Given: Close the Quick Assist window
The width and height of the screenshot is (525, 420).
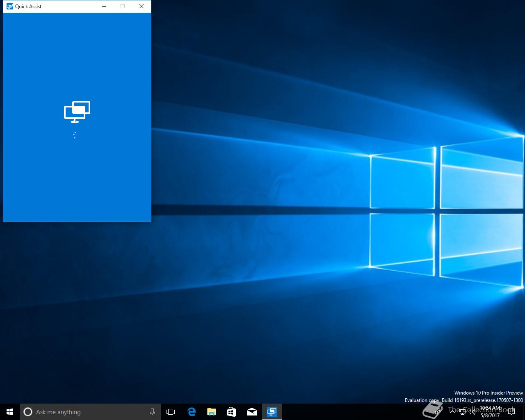Looking at the screenshot, I should coord(142,6).
